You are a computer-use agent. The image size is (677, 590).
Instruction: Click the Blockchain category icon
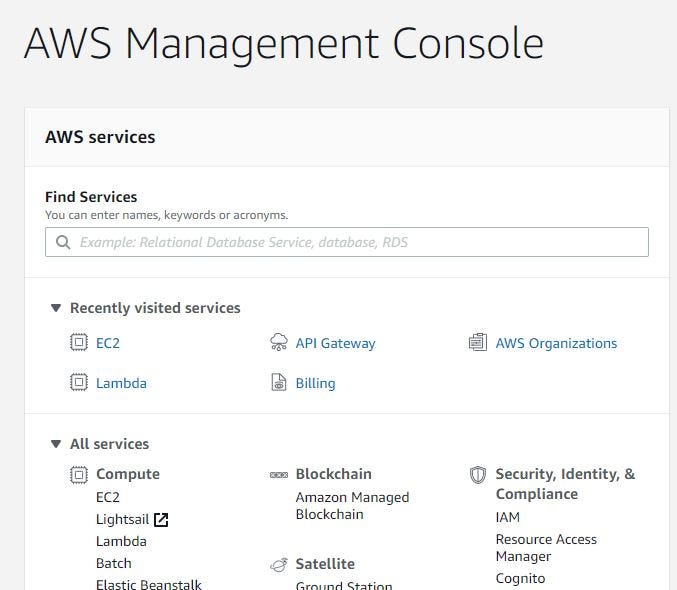(278, 475)
